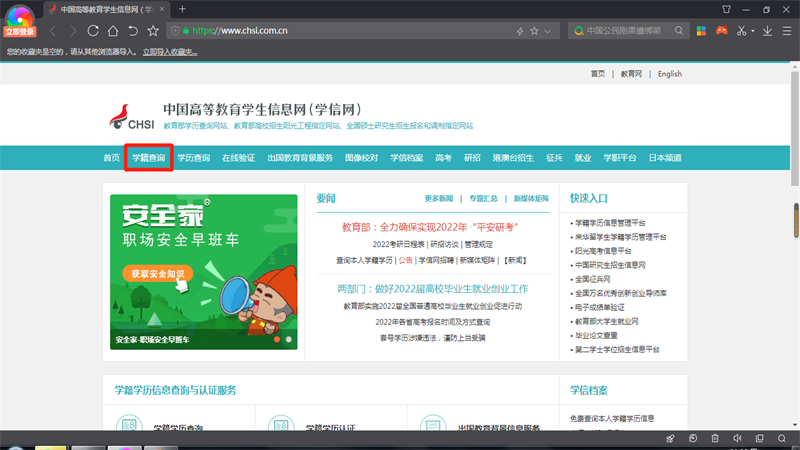Open 学信档案 navigation item

[x=407, y=158]
